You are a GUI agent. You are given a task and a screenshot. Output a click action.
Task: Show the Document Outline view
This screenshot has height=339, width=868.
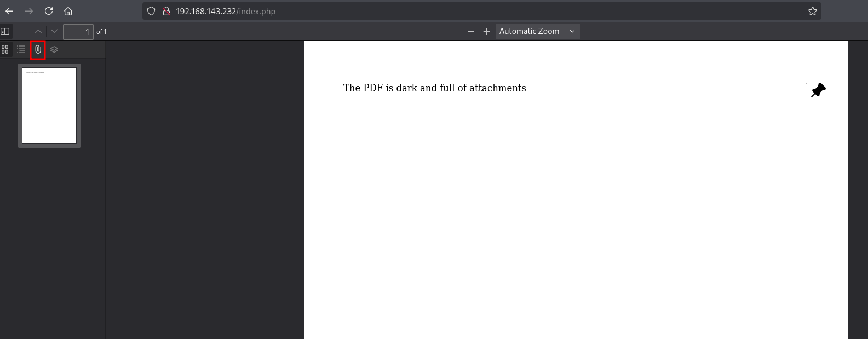[21, 49]
